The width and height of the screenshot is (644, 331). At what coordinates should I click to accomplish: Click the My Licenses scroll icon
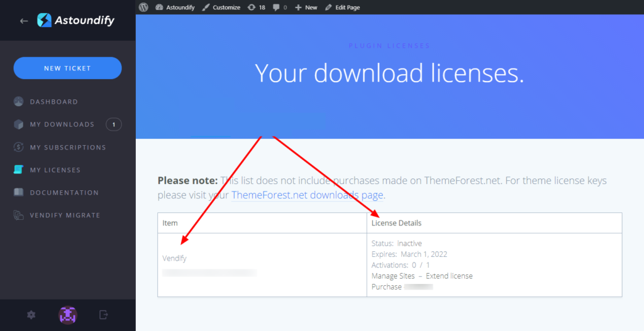[18, 170]
